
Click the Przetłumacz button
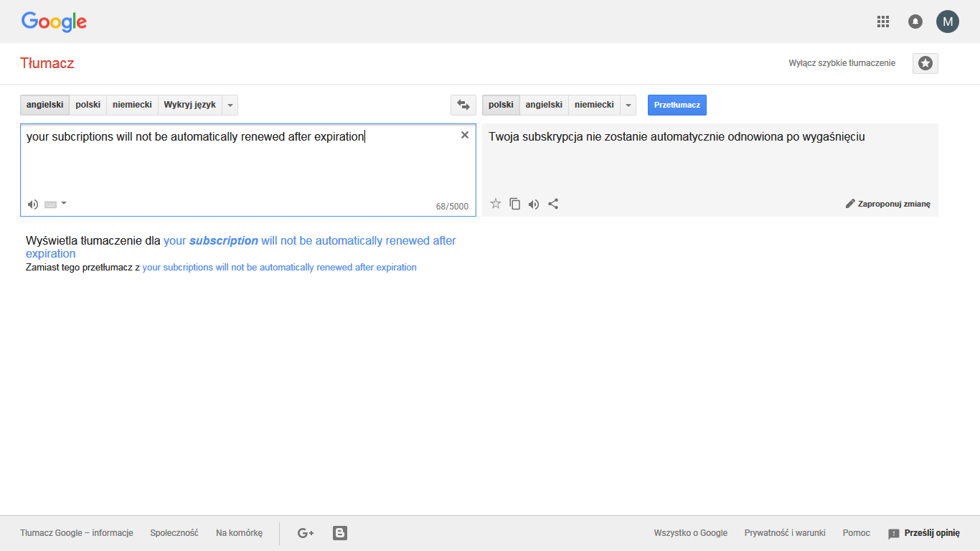(677, 105)
